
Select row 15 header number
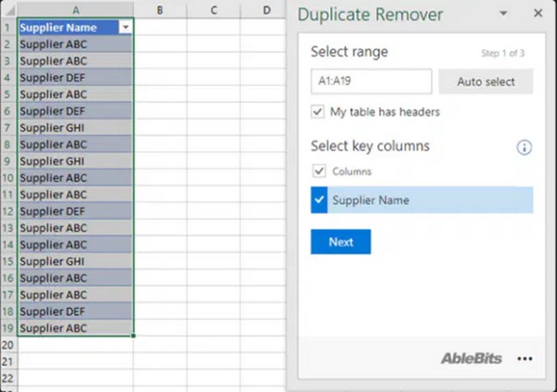(8, 261)
